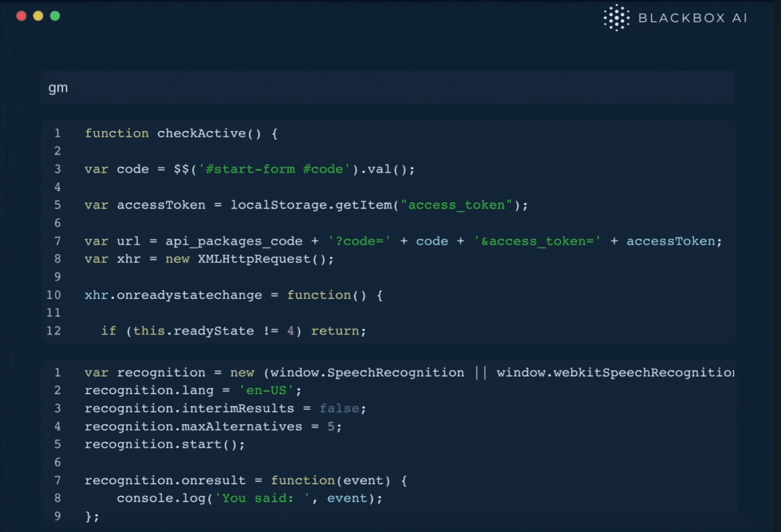This screenshot has height=532, width=781.
Task: Select the onreadystatechange handler assignment
Action: (x=187, y=295)
